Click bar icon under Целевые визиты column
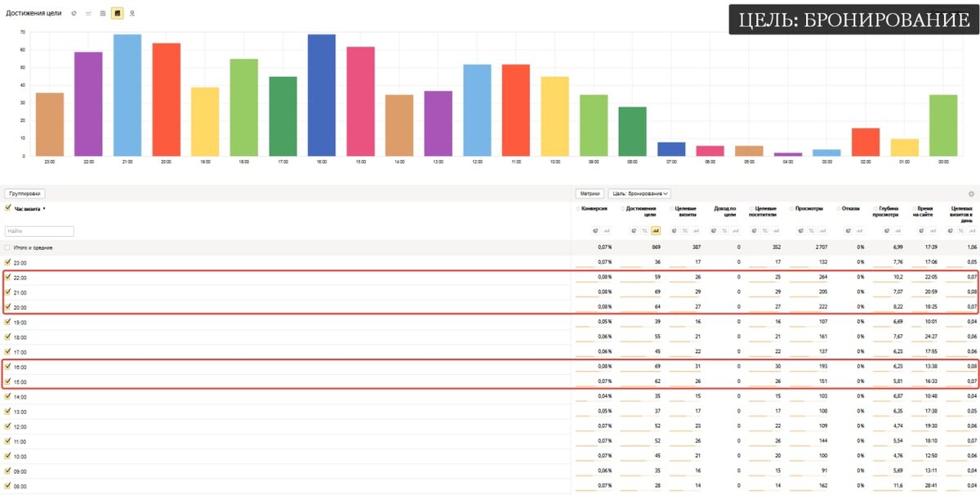This screenshot has width=980, height=495. [x=696, y=231]
